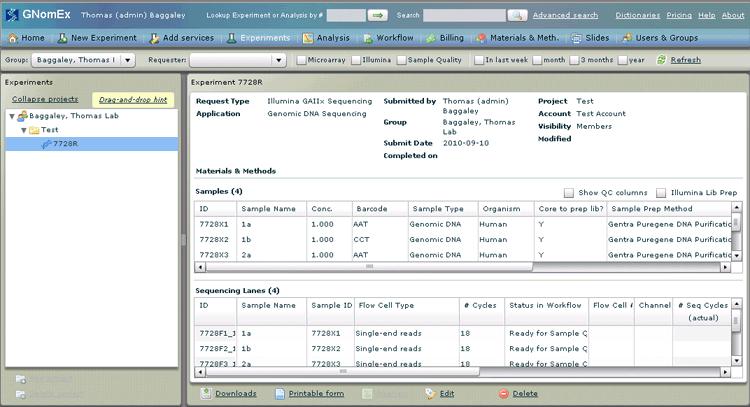Open the About link
750x407 pixels.
click(733, 15)
